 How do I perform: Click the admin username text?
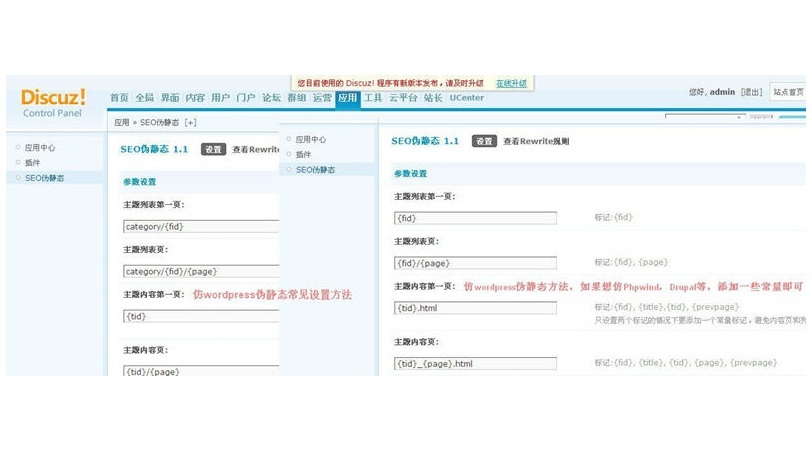coord(722,92)
